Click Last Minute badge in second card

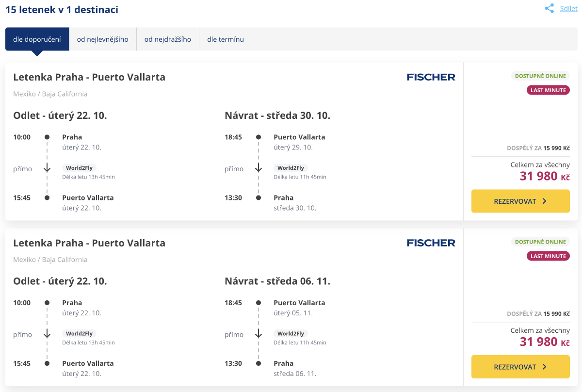pos(548,256)
